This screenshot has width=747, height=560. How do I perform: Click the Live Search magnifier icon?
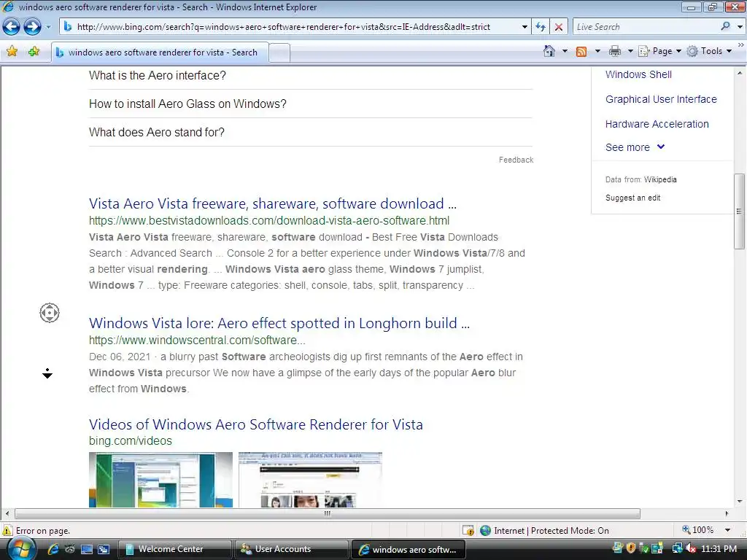click(x=726, y=27)
